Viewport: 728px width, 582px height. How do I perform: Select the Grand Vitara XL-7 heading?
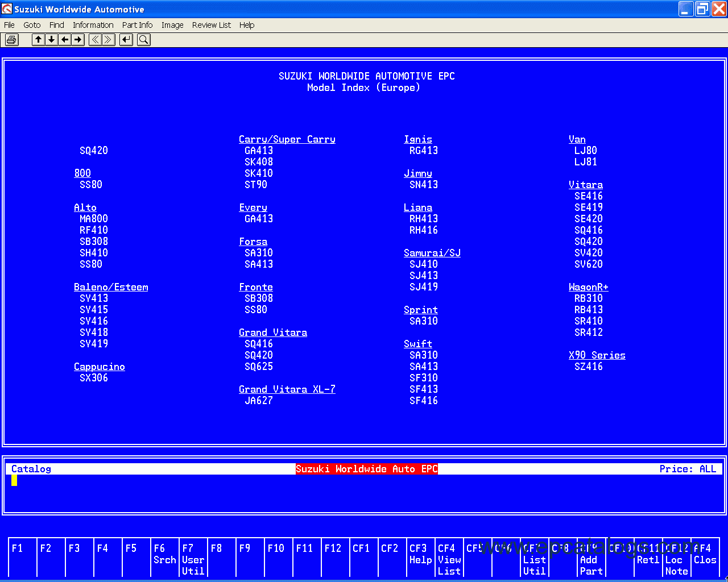(287, 389)
